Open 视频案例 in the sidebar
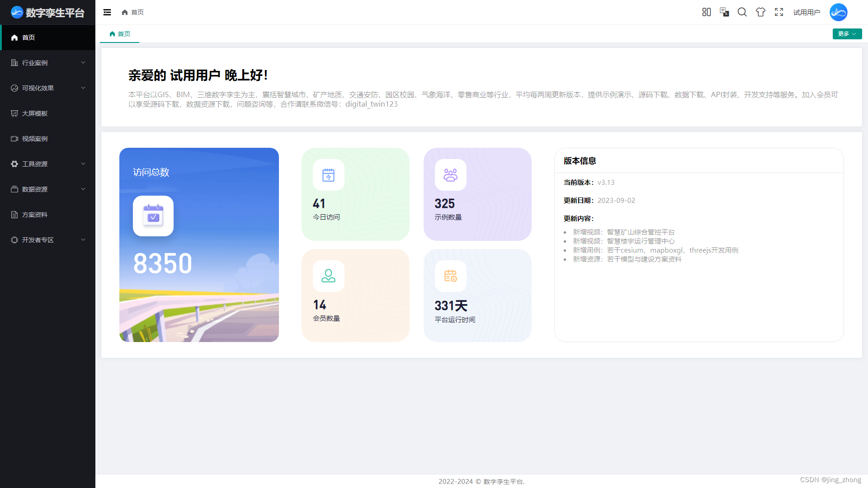Screen dimensions: 868x488 coord(35,139)
